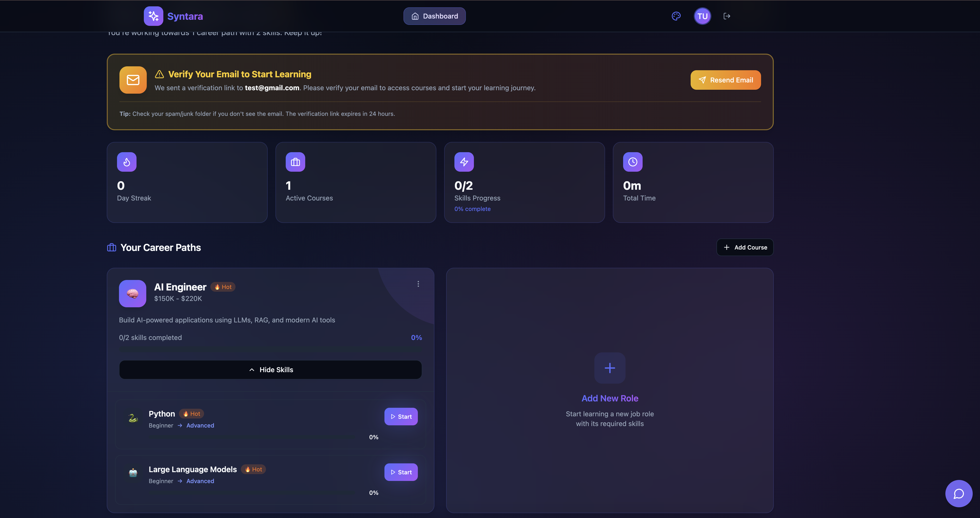Open the theme palette icon in header

(x=676, y=16)
